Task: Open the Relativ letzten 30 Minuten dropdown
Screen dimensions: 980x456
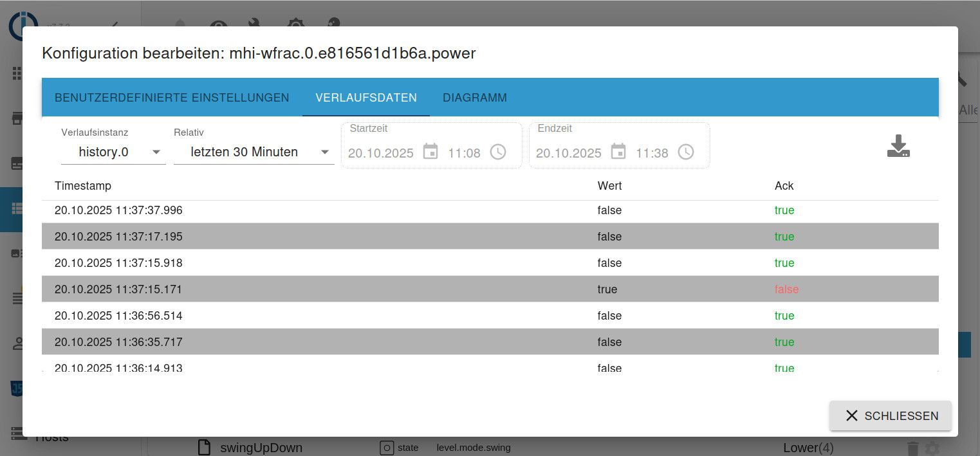Action: click(x=254, y=152)
